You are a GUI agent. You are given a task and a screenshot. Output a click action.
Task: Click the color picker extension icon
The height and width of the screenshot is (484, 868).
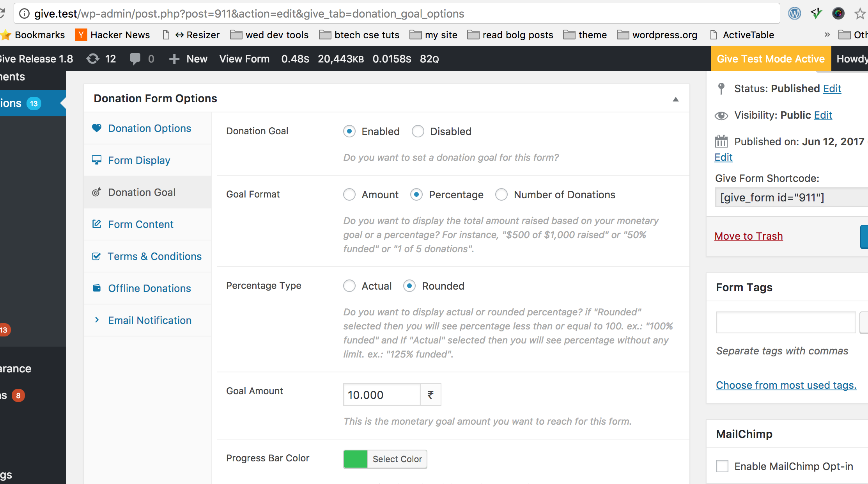(x=838, y=13)
